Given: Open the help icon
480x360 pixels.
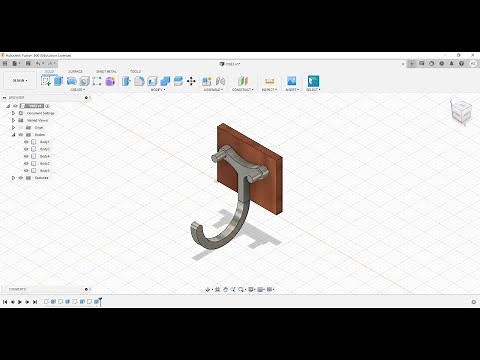Looking at the screenshot, I should click(462, 63).
